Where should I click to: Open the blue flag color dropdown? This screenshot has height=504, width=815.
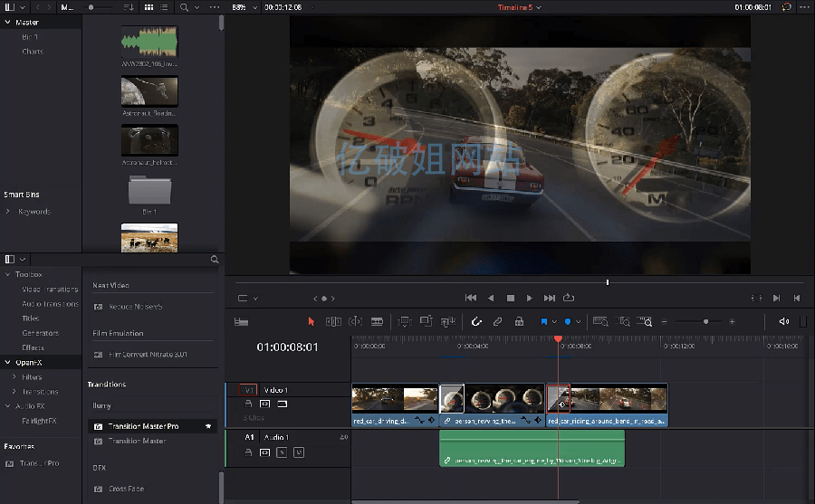[x=553, y=321]
